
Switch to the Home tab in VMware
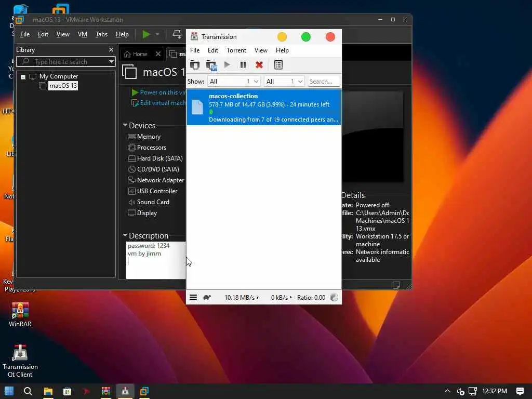click(x=140, y=54)
